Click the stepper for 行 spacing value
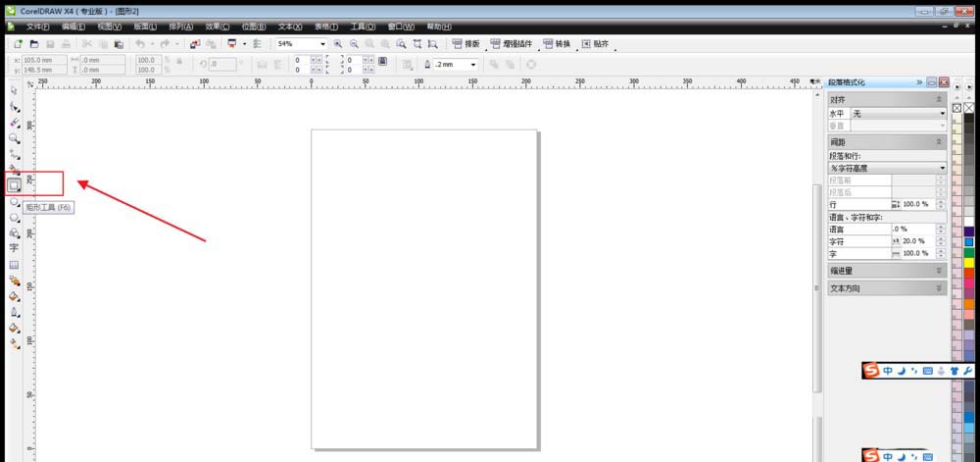The image size is (980, 462). (941, 204)
